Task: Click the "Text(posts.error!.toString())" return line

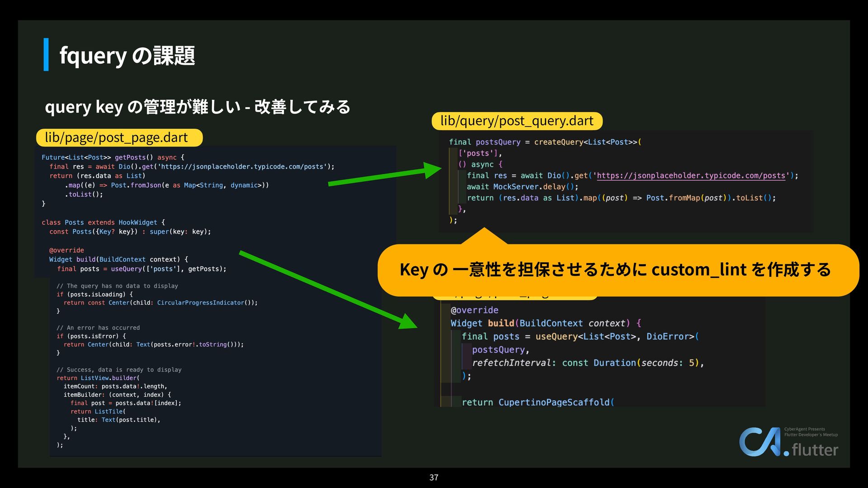Action: click(x=154, y=345)
